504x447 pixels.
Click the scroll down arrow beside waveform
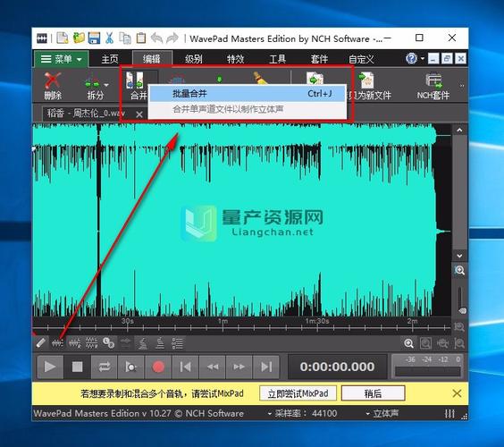point(459,256)
